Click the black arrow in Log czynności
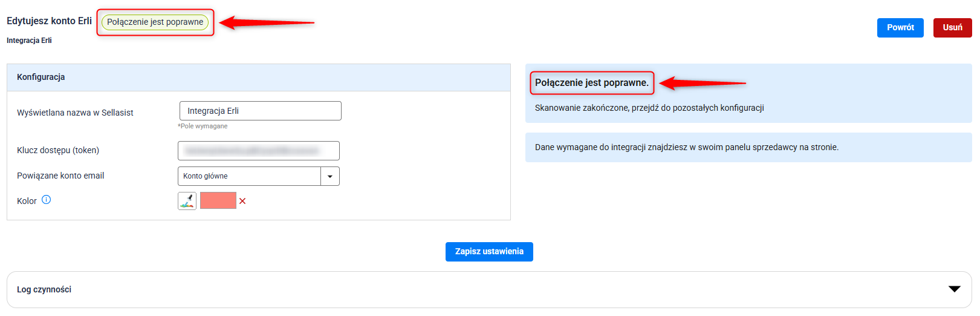Viewport: 980px width, 316px height. click(954, 289)
